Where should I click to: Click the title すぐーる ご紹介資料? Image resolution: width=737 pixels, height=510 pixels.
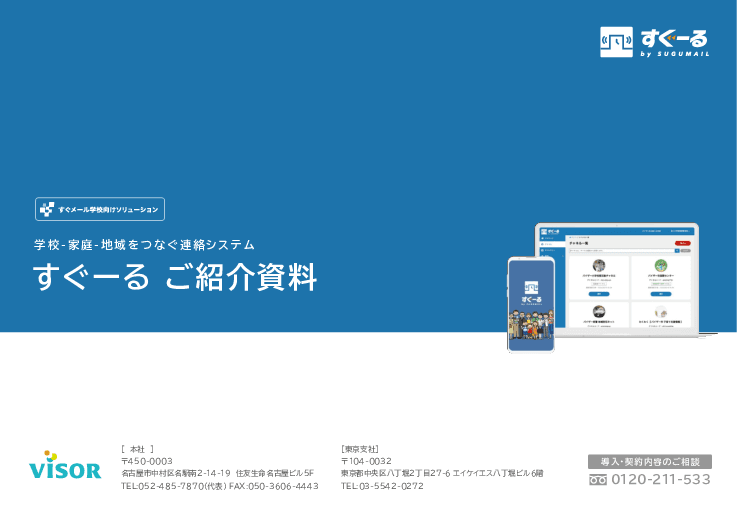[175, 277]
